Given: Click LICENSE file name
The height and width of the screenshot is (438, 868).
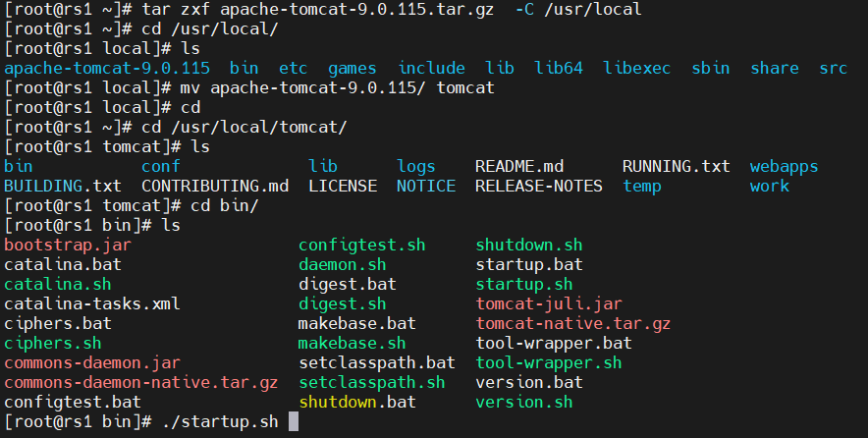Looking at the screenshot, I should (x=343, y=186).
